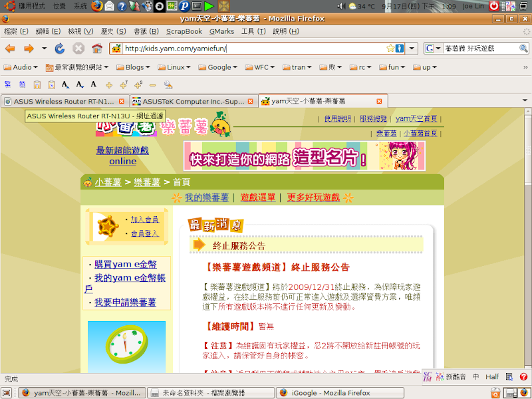Click the 造型名片 banner image
The height and width of the screenshot is (399, 532).
coord(305,156)
